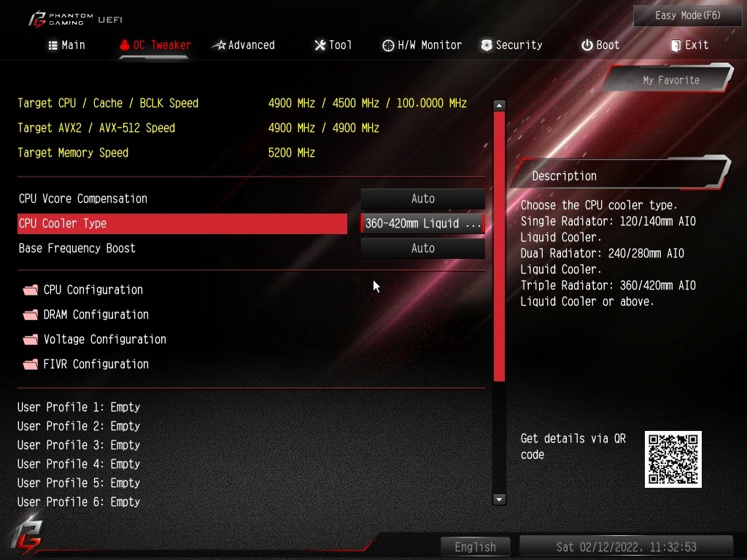Open the CPU Configuration folder
This screenshot has height=560, width=747.
coord(83,289)
